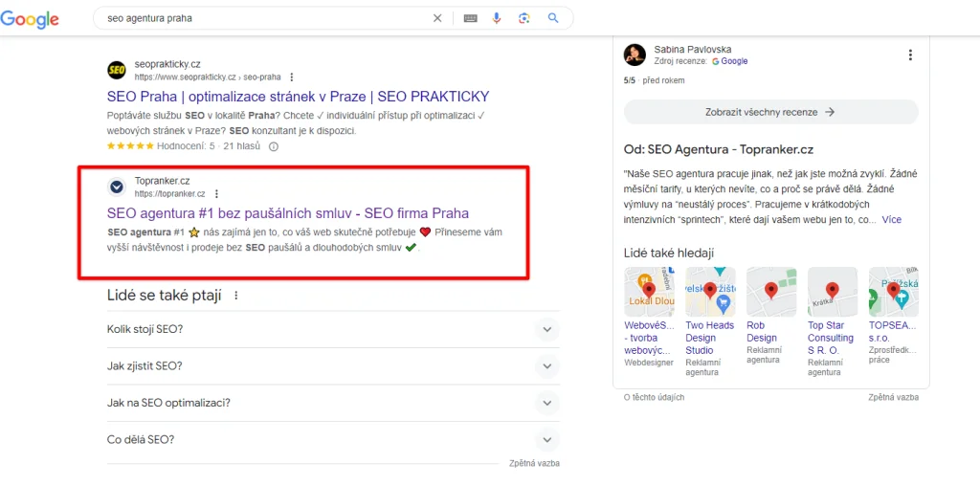Open the Top Star Consulting map thumbnail
The width and height of the screenshot is (980, 485).
(833, 292)
